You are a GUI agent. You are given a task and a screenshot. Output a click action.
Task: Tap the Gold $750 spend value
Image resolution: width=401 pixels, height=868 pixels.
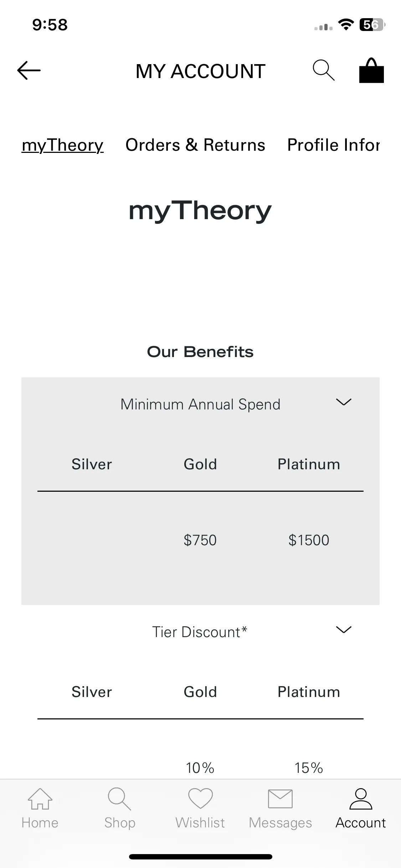coord(200,540)
